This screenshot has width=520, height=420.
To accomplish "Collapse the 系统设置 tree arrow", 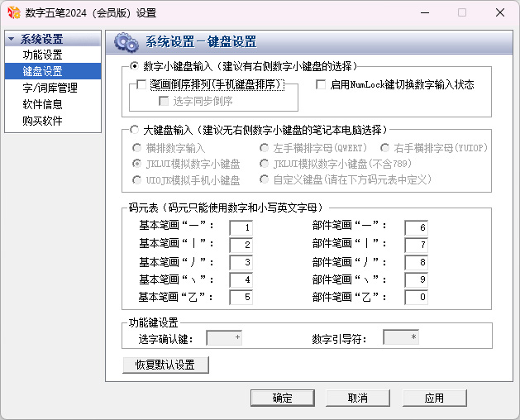I will [x=11, y=39].
